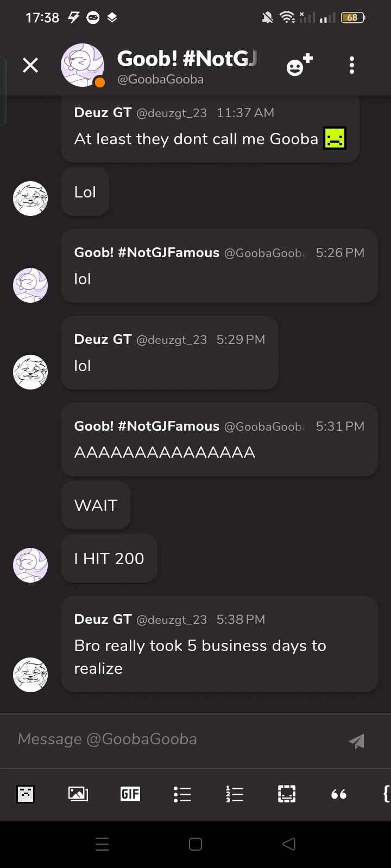Tap the dashed-square spoiler formatting icon
The width and height of the screenshot is (391, 868).
287,794
